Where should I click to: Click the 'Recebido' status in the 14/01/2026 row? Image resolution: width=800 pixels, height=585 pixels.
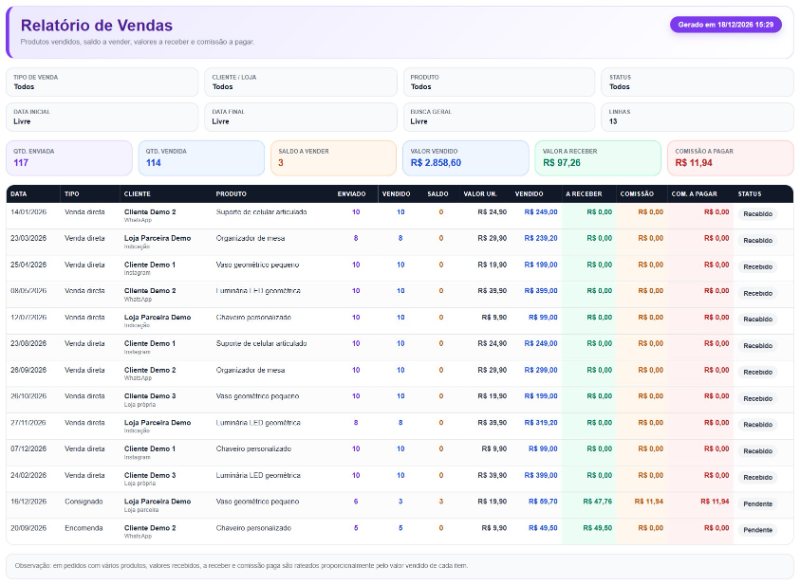pyautogui.click(x=758, y=214)
